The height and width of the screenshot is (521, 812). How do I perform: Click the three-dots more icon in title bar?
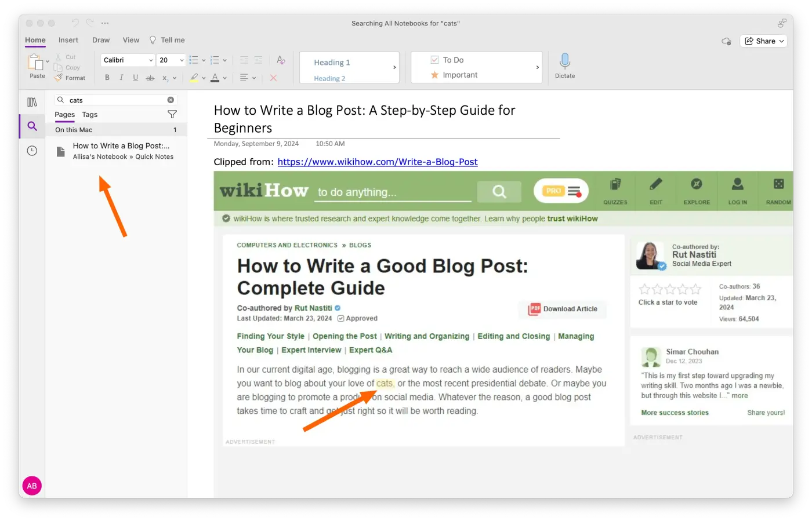[105, 23]
